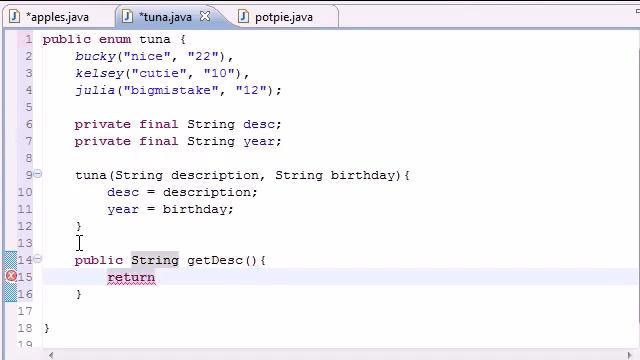
Task: Click the getDesc method name
Action: [x=215, y=260]
